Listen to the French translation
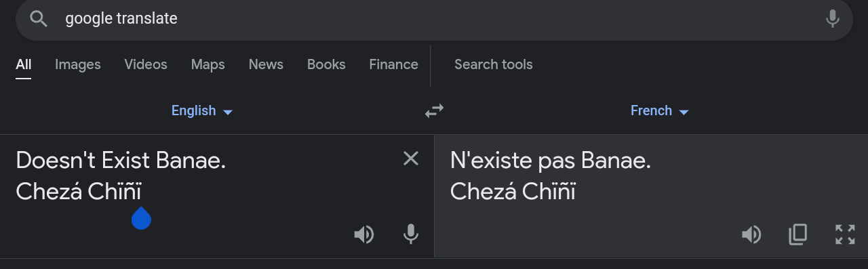The height and width of the screenshot is (269, 868). coord(751,234)
